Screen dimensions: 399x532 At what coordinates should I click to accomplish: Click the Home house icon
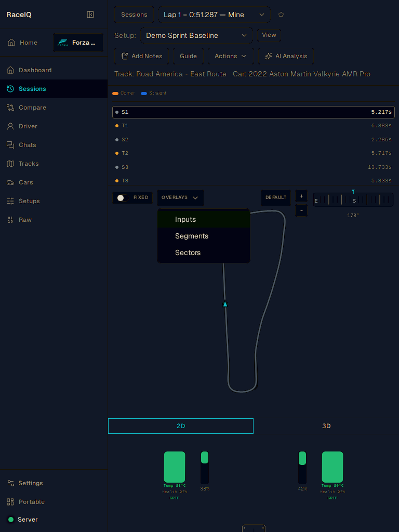(x=11, y=43)
